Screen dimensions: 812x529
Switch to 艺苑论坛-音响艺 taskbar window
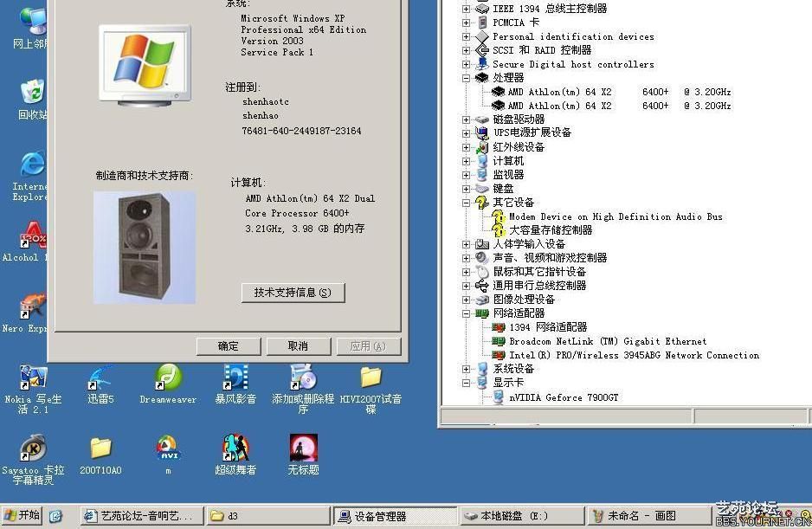tap(141, 516)
